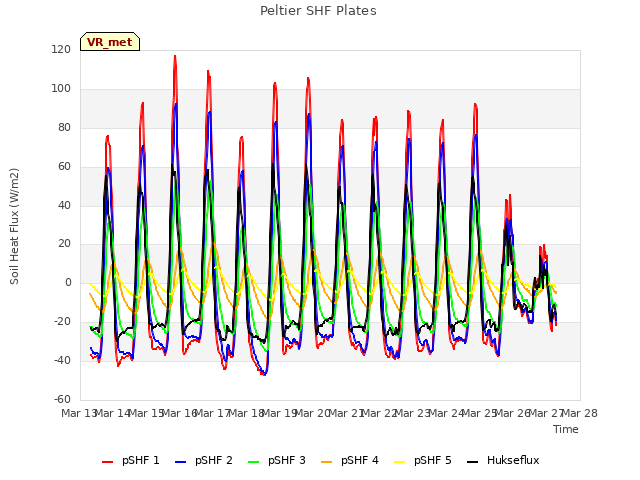Click the Time x-axis title
This screenshot has width=640, height=480.
pos(566,429)
